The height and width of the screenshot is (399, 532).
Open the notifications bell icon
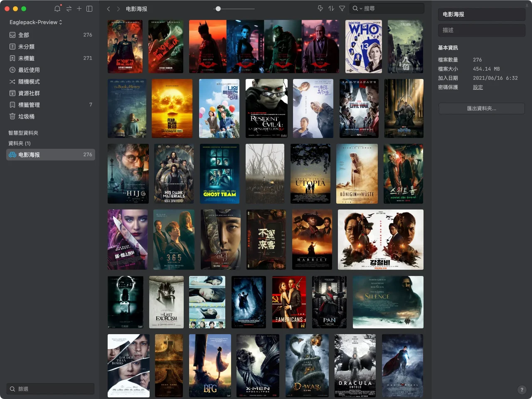point(57,9)
